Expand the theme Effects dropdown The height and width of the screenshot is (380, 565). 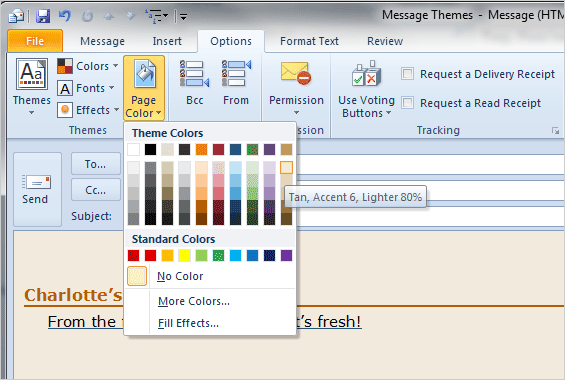click(x=88, y=110)
